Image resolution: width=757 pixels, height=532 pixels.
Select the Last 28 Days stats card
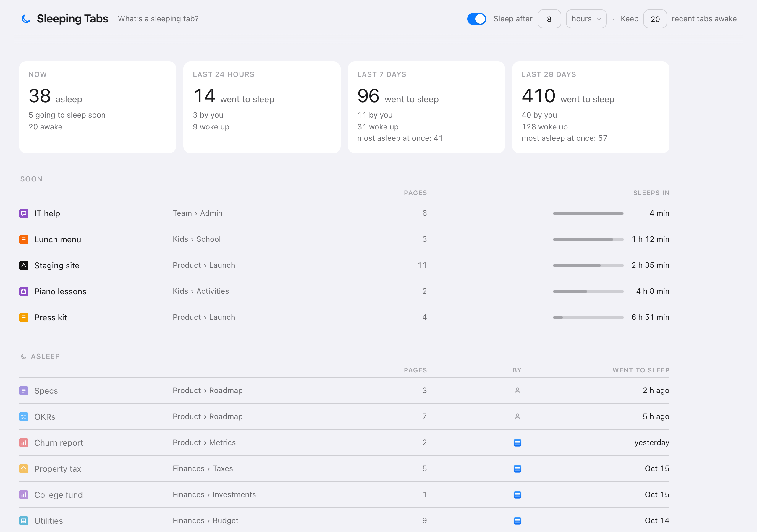591,107
